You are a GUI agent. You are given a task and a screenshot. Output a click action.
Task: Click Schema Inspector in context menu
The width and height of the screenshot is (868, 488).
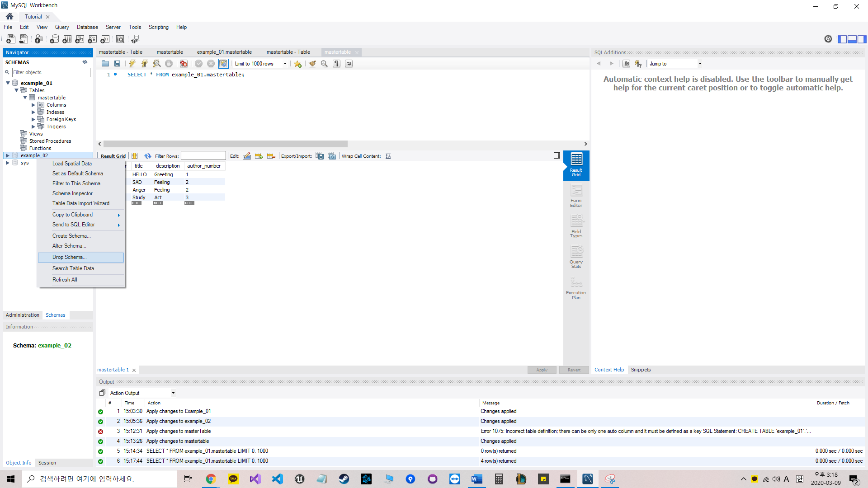pyautogui.click(x=72, y=193)
